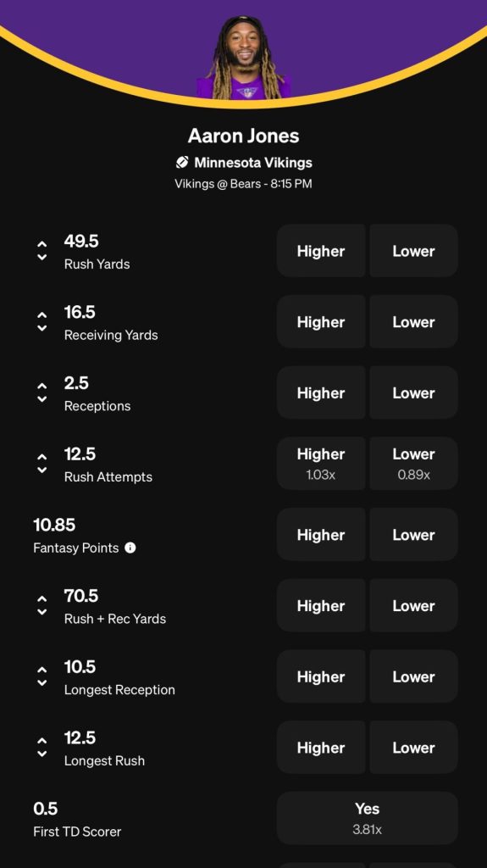Open Longest Reception line chevron

(42, 676)
